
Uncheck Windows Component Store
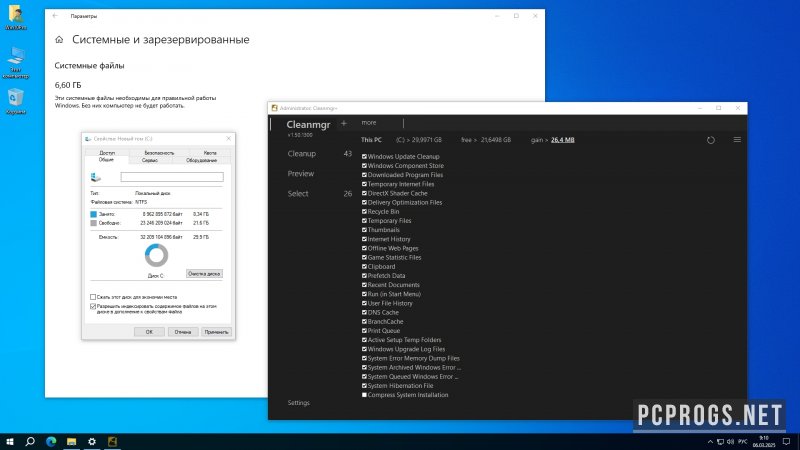pyautogui.click(x=364, y=166)
